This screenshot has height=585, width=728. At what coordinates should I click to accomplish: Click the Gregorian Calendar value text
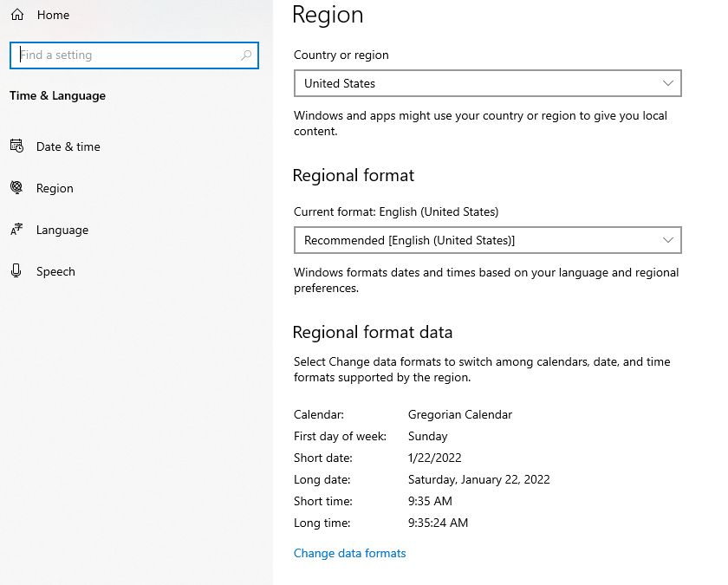point(460,414)
